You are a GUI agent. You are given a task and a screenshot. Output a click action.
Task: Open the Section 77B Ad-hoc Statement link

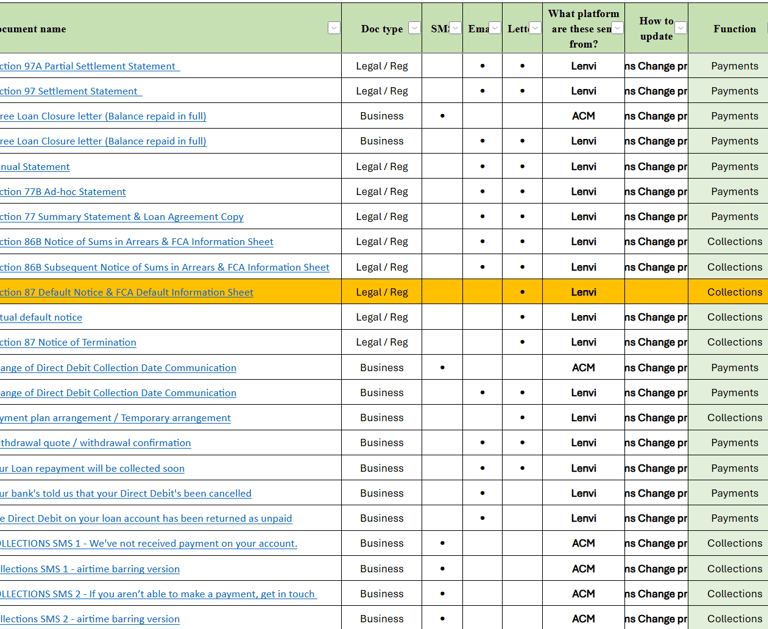[x=63, y=192]
